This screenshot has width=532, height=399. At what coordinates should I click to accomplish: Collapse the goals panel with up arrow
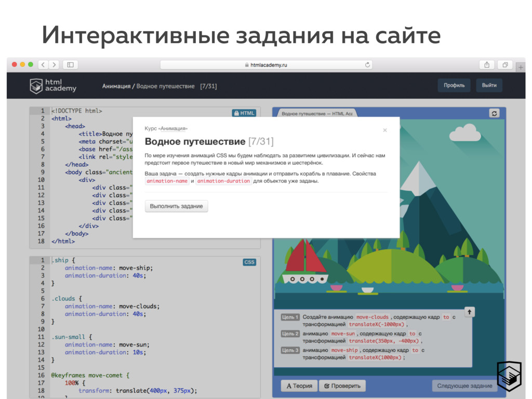(x=469, y=312)
